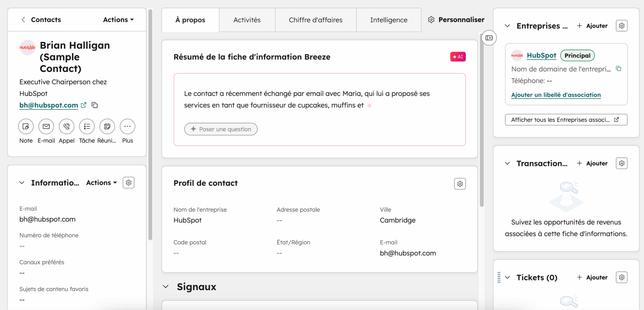Copy the company domain name icon

point(619,69)
